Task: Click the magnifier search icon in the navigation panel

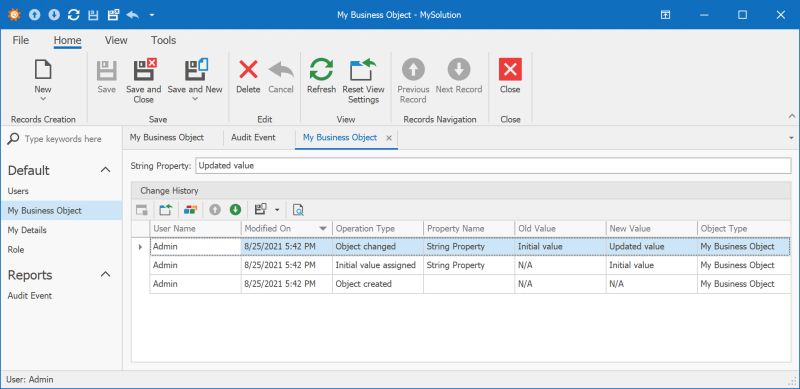Action: 14,138
